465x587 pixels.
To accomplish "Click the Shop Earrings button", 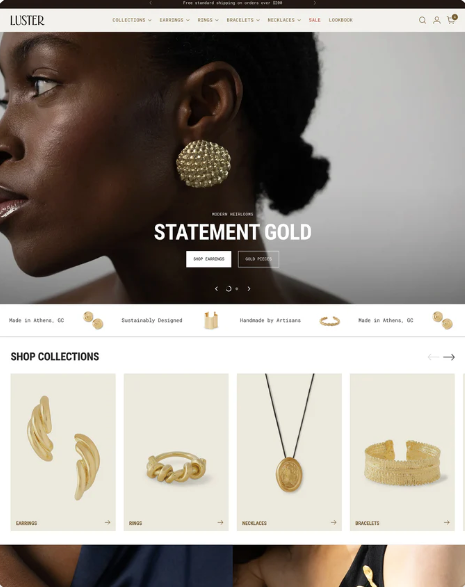I will 209,259.
